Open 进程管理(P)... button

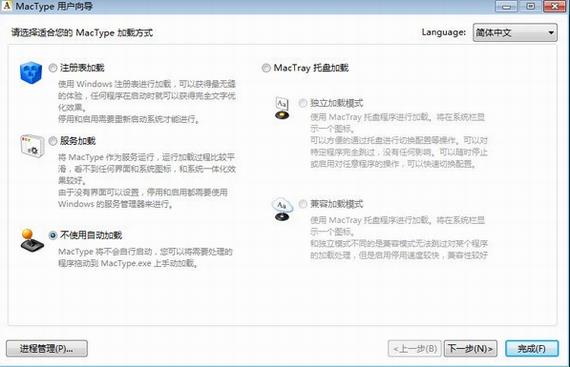tap(47, 348)
